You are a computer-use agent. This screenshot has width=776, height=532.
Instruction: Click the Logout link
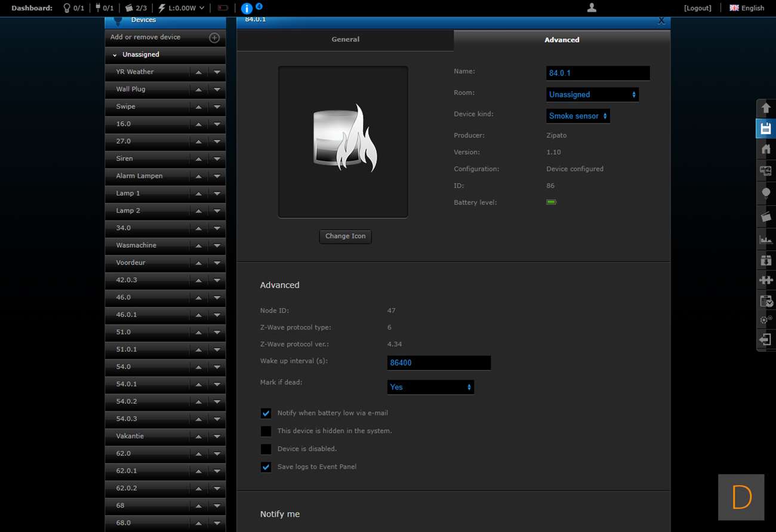(697, 8)
